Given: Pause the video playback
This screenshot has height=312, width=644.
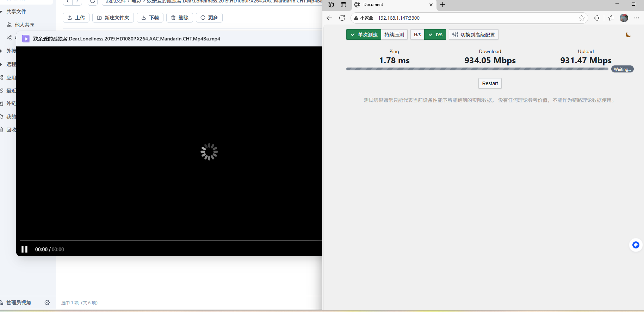Looking at the screenshot, I should coord(24,249).
